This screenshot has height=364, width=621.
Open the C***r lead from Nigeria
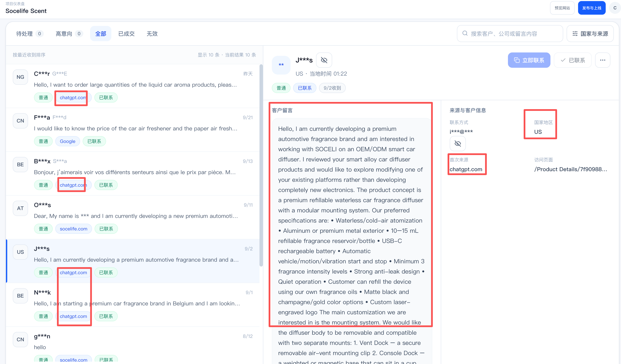tap(133, 86)
